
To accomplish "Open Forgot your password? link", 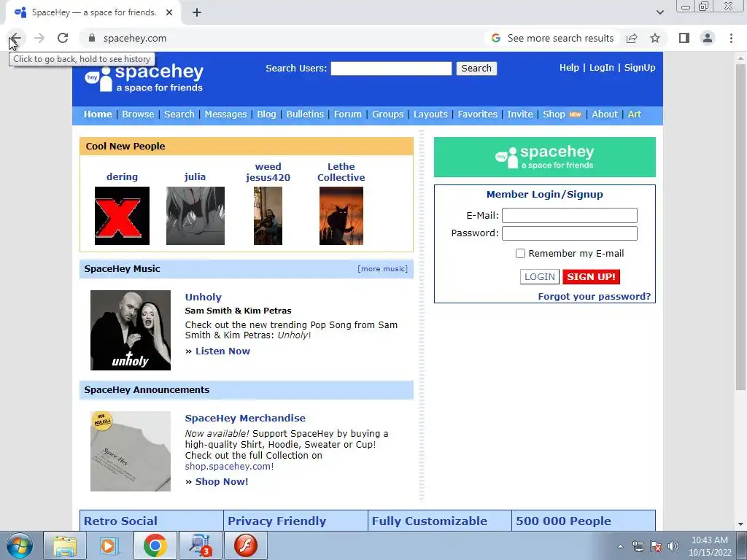I will (595, 296).
